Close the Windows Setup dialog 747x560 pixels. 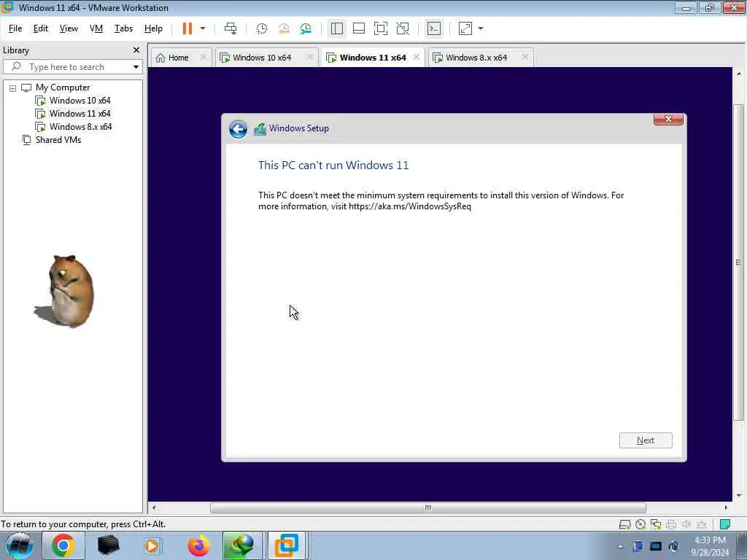[668, 119]
